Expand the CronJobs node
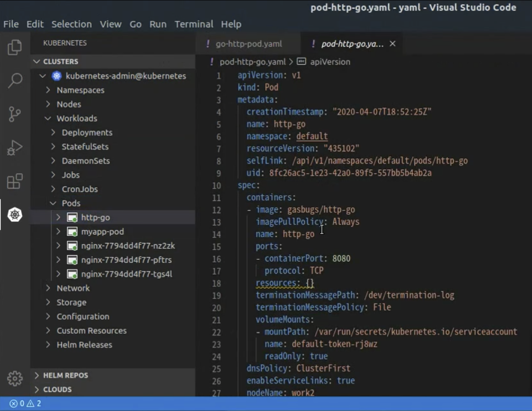 [x=53, y=189]
